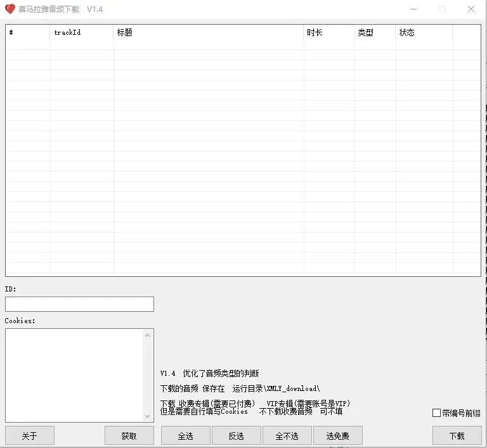
Task: Click the # column header
Action: tap(28, 32)
